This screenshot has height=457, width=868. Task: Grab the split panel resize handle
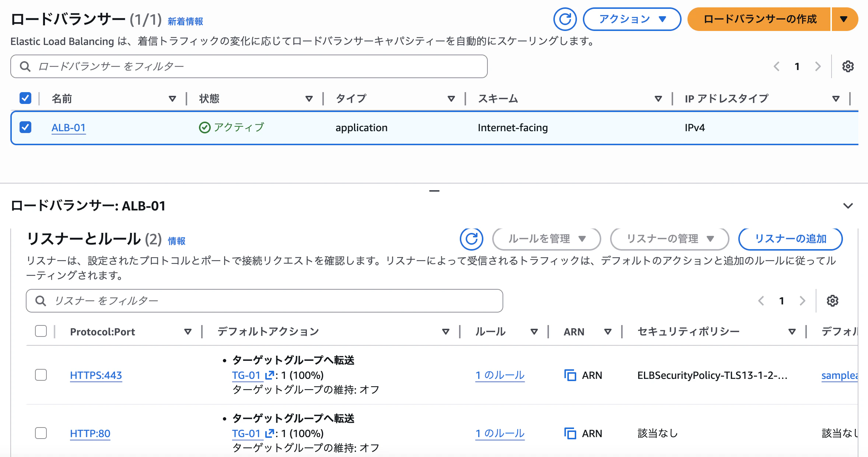[x=434, y=191]
